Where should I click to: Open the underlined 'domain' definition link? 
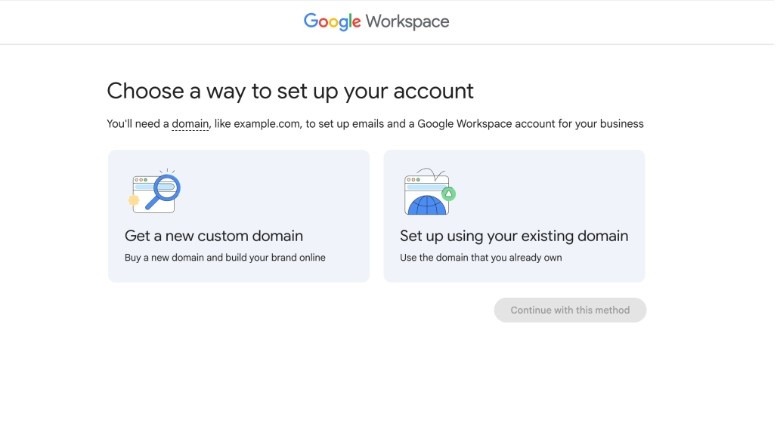190,124
